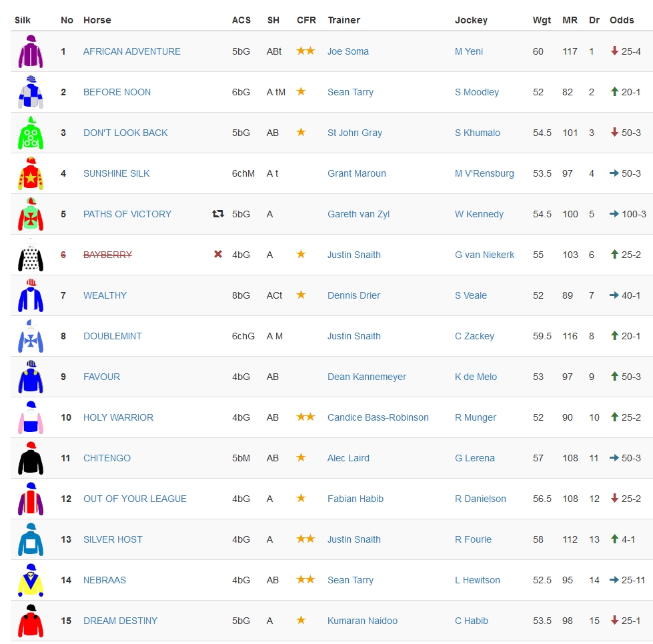
Task: Click the two-star rating for Holy Warrior
Action: (x=305, y=417)
